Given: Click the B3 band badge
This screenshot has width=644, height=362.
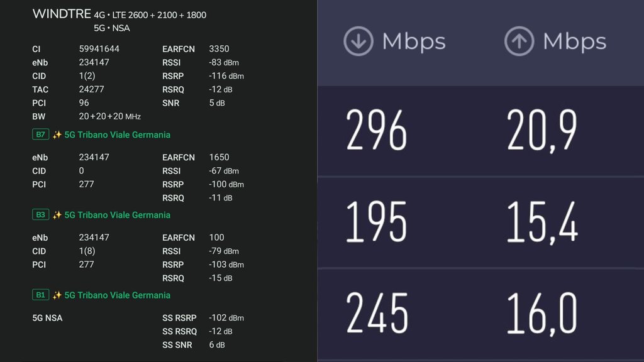Looking at the screenshot, I should [40, 215].
